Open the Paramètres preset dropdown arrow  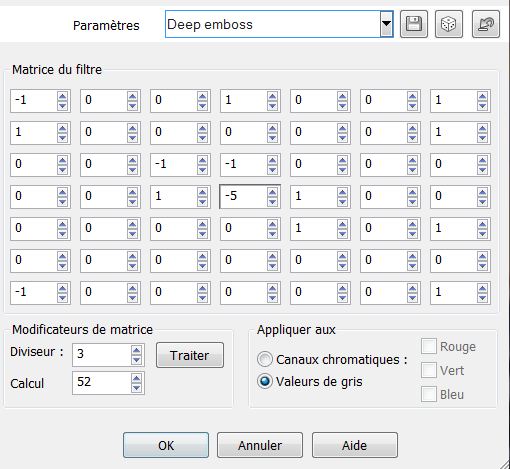(x=386, y=24)
